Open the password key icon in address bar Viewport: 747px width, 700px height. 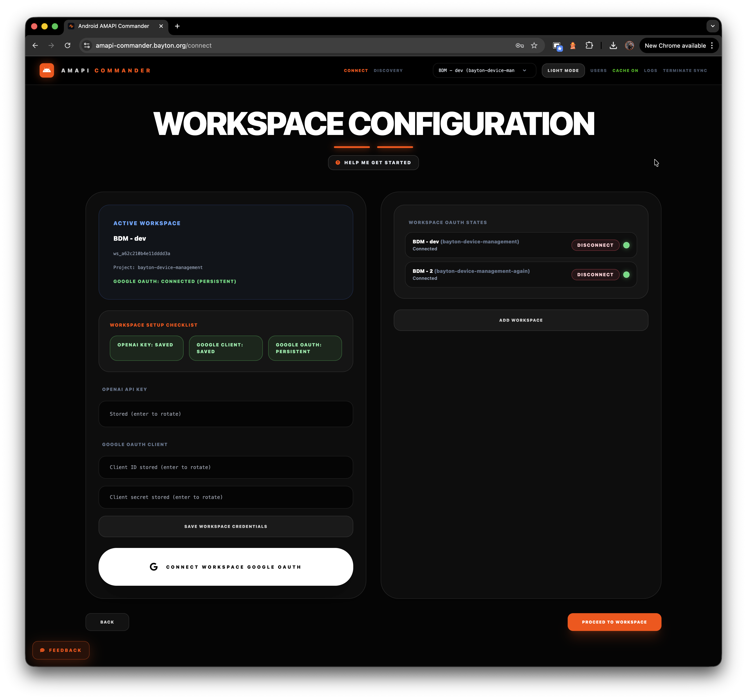[x=519, y=45]
